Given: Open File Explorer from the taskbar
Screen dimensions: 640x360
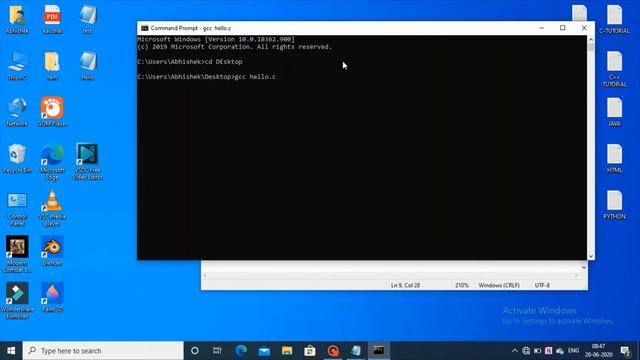Looking at the screenshot, I should tap(287, 351).
